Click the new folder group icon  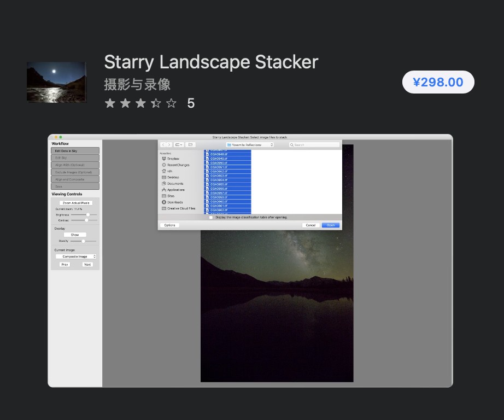coord(190,145)
